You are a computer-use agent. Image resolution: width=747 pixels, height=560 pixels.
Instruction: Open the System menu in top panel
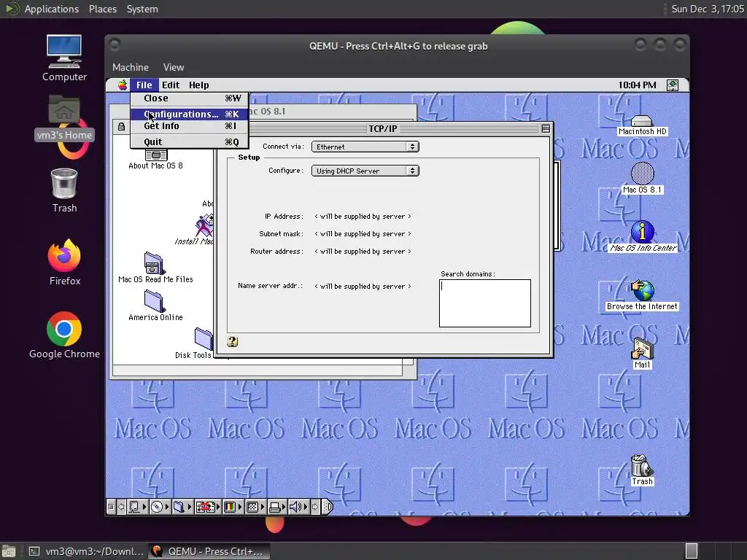pyautogui.click(x=142, y=9)
